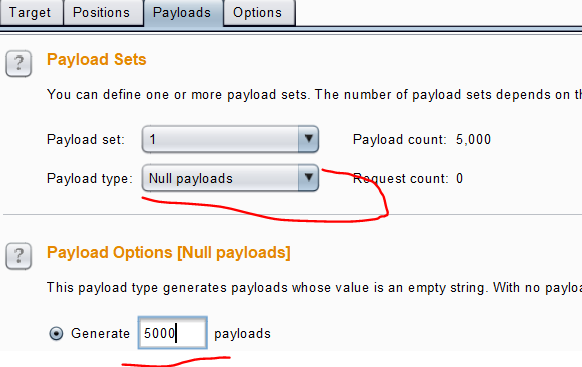Click the empty string description text
The image size is (582, 367).
pos(314,288)
